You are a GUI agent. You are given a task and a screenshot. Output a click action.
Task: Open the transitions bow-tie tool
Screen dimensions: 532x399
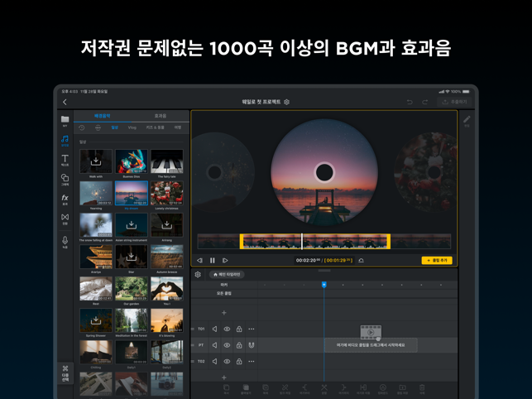(65, 219)
